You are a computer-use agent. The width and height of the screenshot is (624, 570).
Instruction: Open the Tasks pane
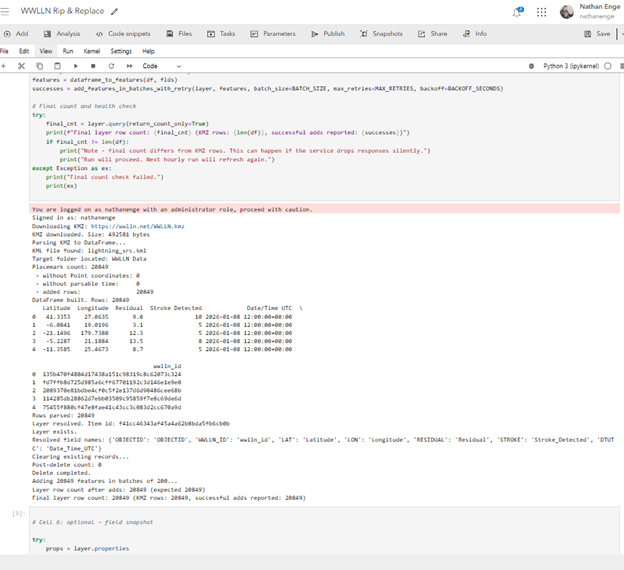[221, 34]
